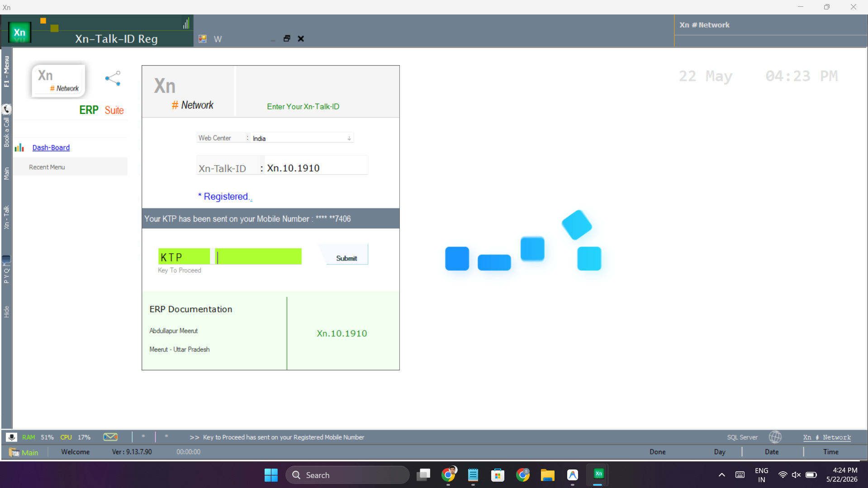This screenshot has height=488, width=868.
Task: Focus the KTP key entry field
Action: pyautogui.click(x=258, y=257)
